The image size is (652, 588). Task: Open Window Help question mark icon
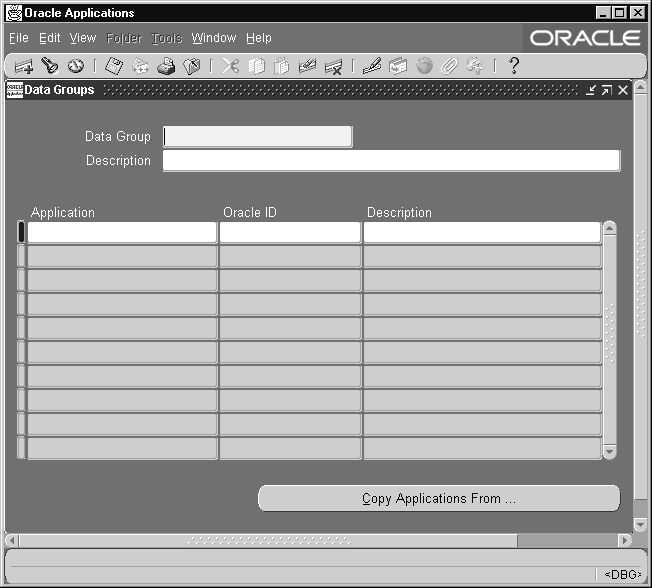(x=514, y=66)
